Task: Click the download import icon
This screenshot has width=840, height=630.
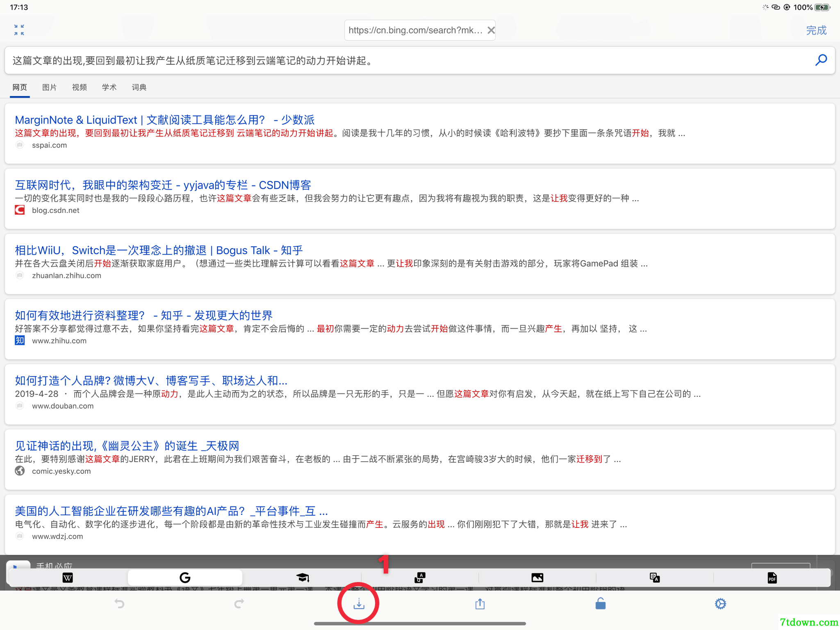Action: (x=359, y=604)
